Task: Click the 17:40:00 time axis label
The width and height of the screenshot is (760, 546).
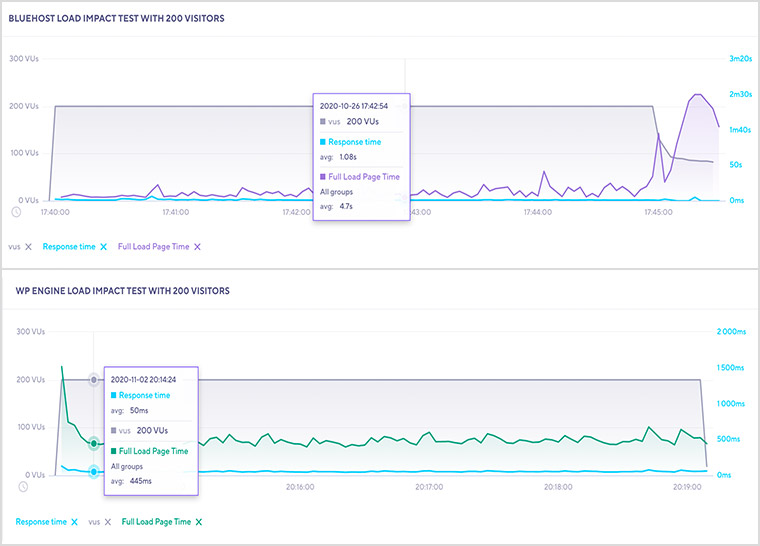Action: tap(55, 212)
